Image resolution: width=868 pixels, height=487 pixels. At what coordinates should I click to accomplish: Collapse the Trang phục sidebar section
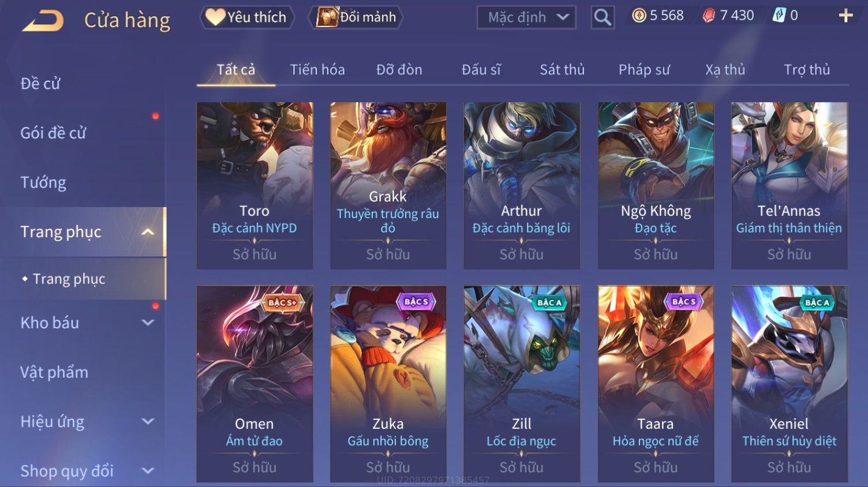(148, 232)
